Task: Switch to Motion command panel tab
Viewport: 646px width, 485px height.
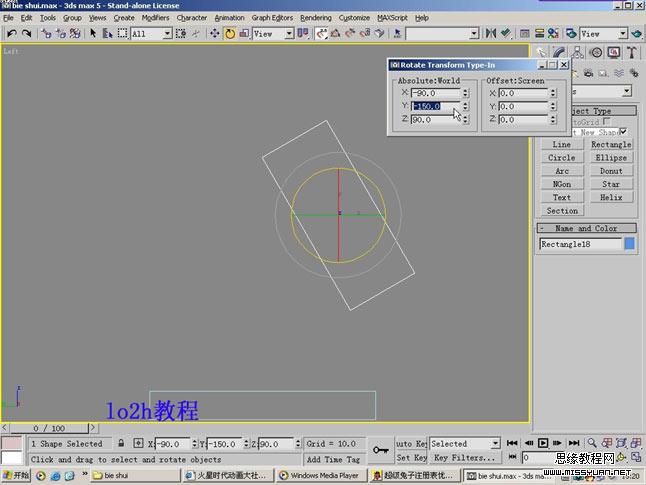Action: (x=596, y=52)
